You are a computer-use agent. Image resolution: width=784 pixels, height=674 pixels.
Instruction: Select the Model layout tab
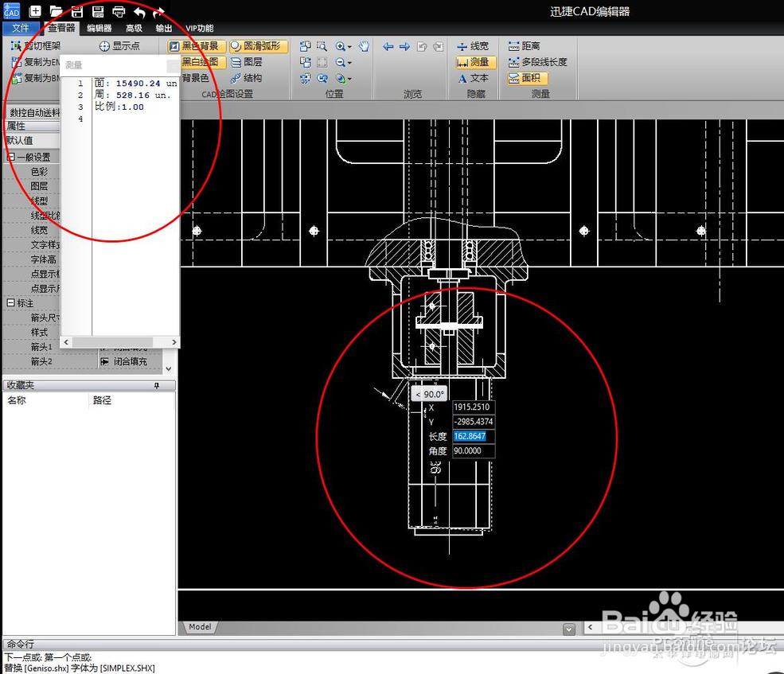(x=200, y=627)
